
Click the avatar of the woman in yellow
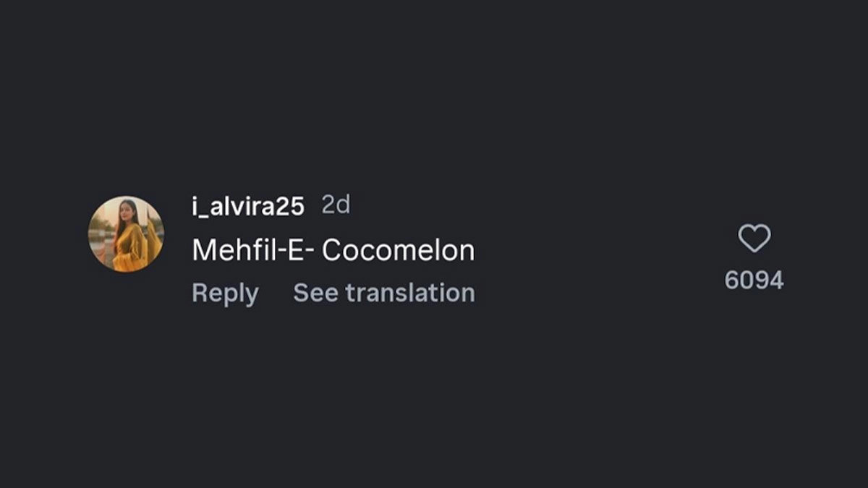click(x=126, y=234)
